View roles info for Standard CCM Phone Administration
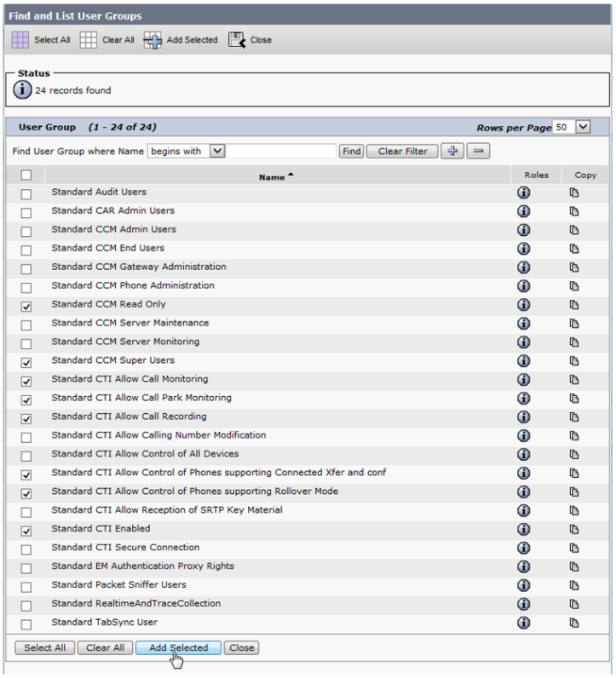The width and height of the screenshot is (616, 678). tap(523, 286)
